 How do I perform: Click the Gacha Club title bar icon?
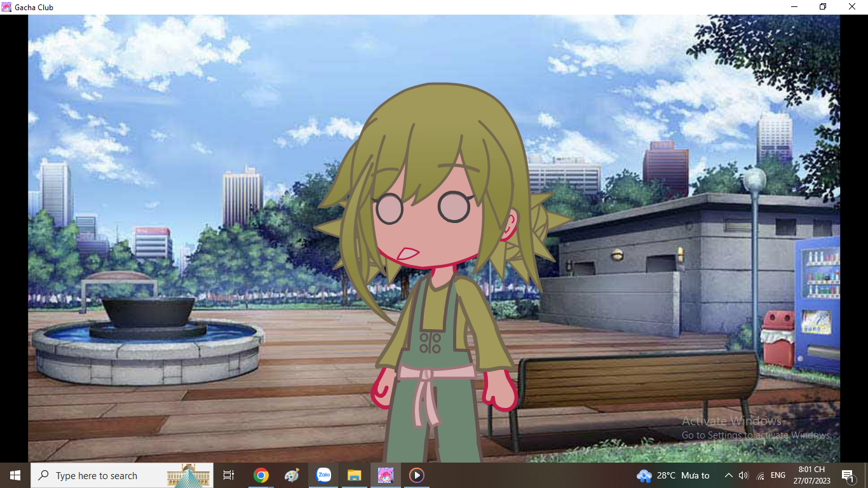pyautogui.click(x=7, y=7)
